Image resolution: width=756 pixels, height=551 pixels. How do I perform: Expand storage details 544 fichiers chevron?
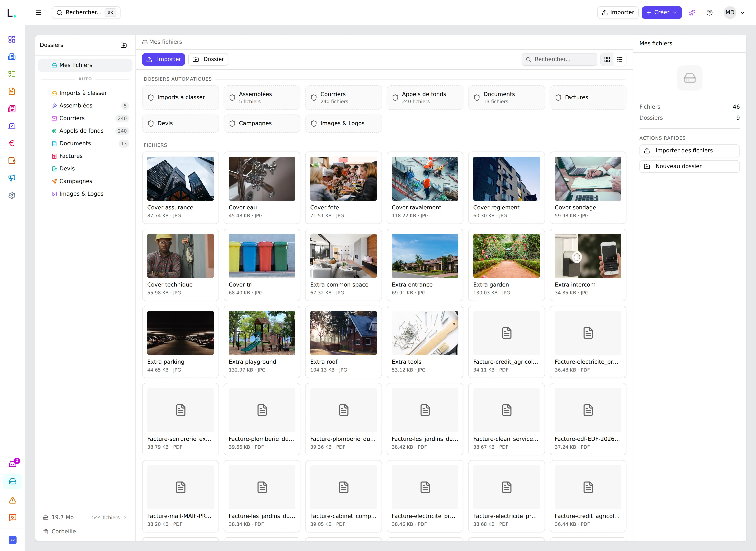tap(125, 518)
